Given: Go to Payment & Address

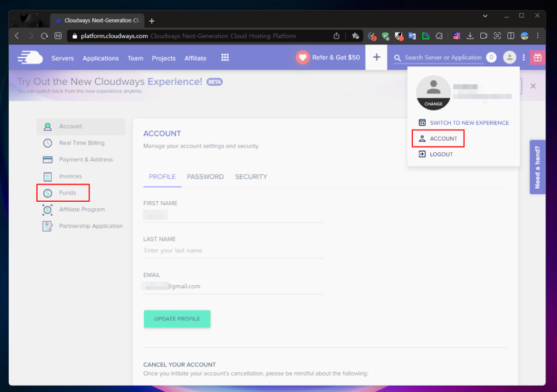Looking at the screenshot, I should coord(81,160).
